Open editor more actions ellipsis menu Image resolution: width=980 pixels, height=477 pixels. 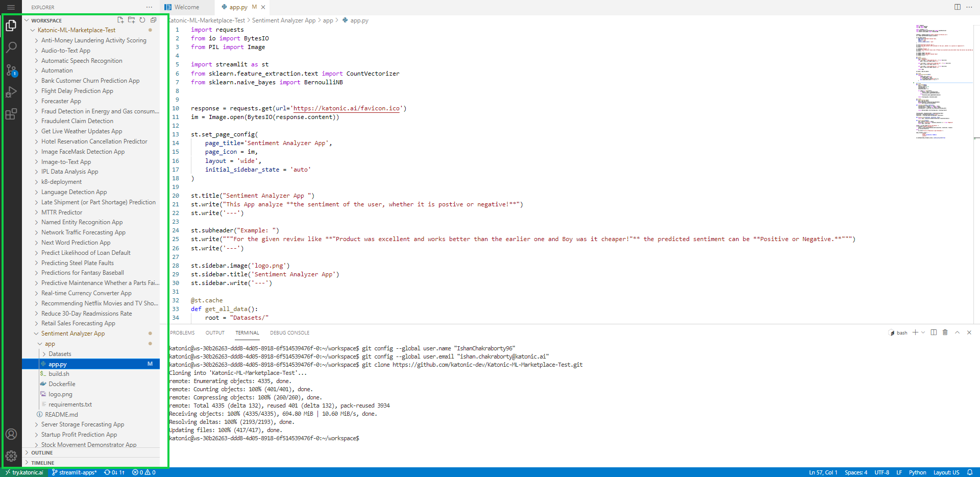coord(969,7)
